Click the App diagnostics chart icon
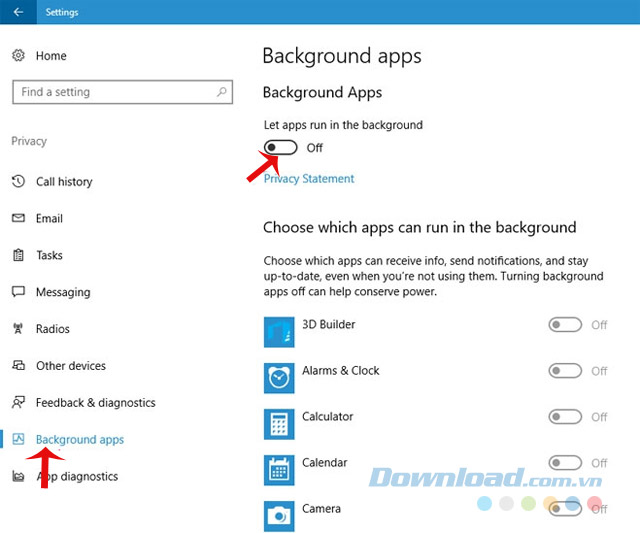Image resolution: width=640 pixels, height=533 pixels. 18,476
